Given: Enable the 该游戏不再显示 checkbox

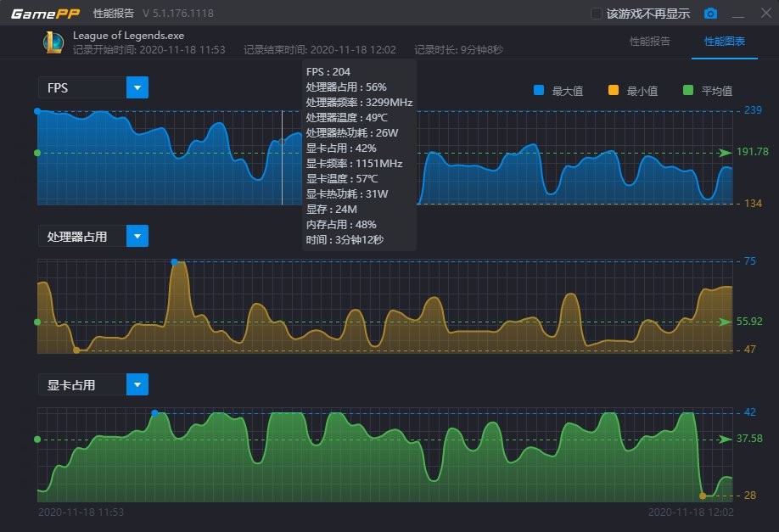Looking at the screenshot, I should coord(597,14).
